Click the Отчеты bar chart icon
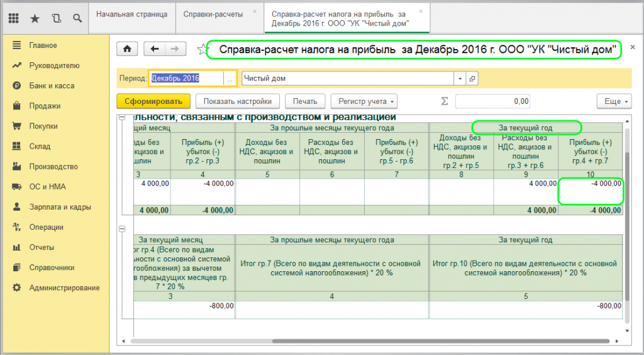644x355 pixels. point(16,247)
